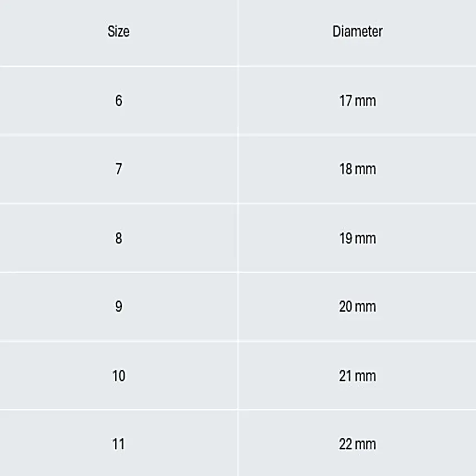This screenshot has width=476, height=476.
Task: Select the 21 mm diameter cell
Action: coord(358,376)
